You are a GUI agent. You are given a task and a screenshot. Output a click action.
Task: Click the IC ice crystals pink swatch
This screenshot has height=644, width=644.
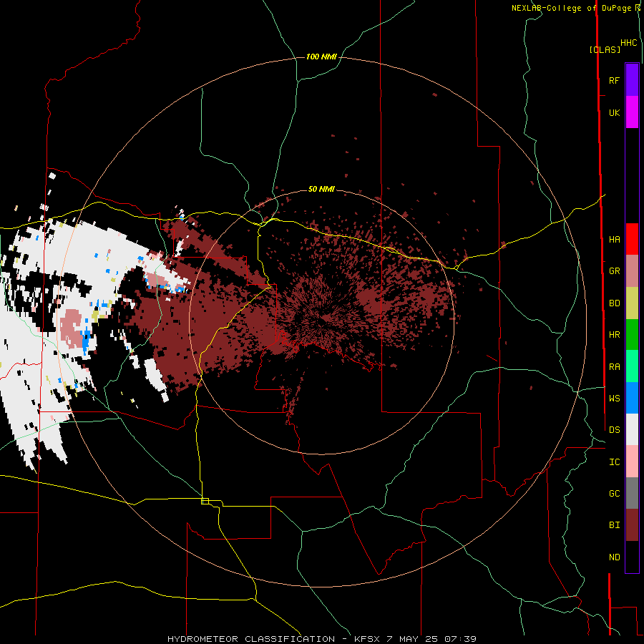coord(632,462)
